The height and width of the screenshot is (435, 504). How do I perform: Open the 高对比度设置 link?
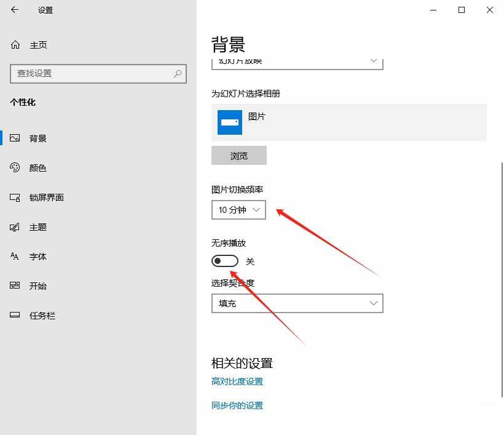(x=237, y=381)
